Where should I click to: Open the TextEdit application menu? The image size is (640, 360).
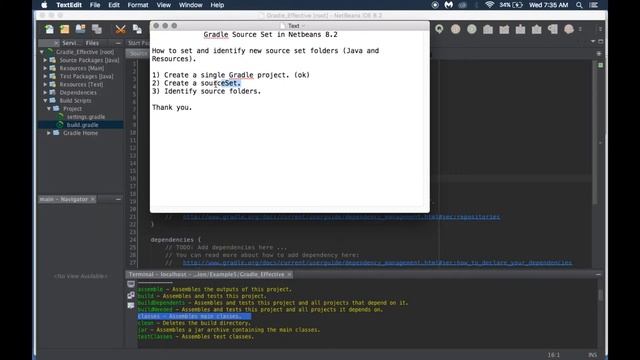pos(69,5)
